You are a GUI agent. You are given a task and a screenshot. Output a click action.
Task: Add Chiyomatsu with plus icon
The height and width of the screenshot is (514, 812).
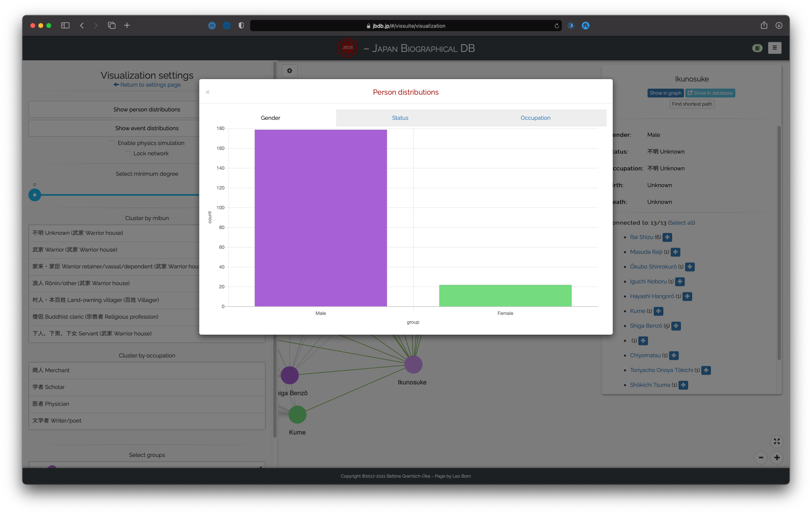pyautogui.click(x=674, y=355)
